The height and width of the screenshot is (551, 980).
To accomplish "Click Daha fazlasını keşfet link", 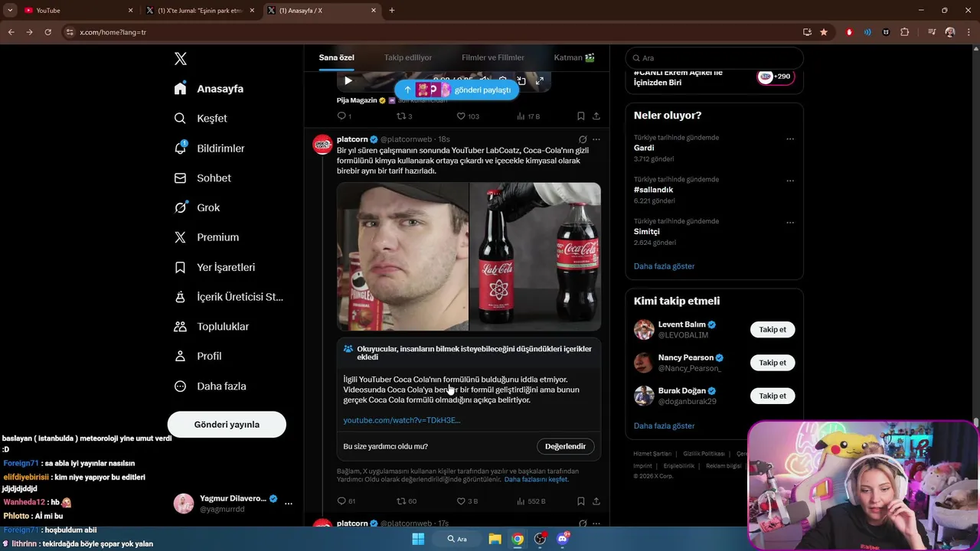I will [536, 480].
